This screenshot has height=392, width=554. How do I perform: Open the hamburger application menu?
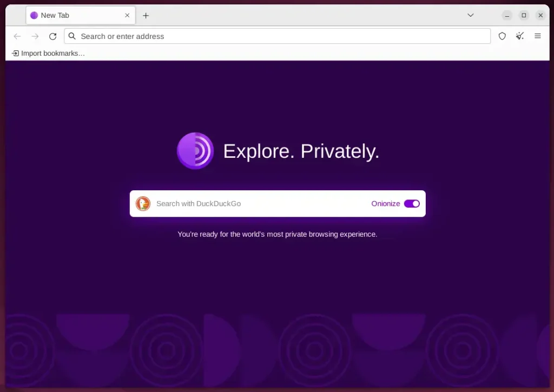pyautogui.click(x=537, y=36)
